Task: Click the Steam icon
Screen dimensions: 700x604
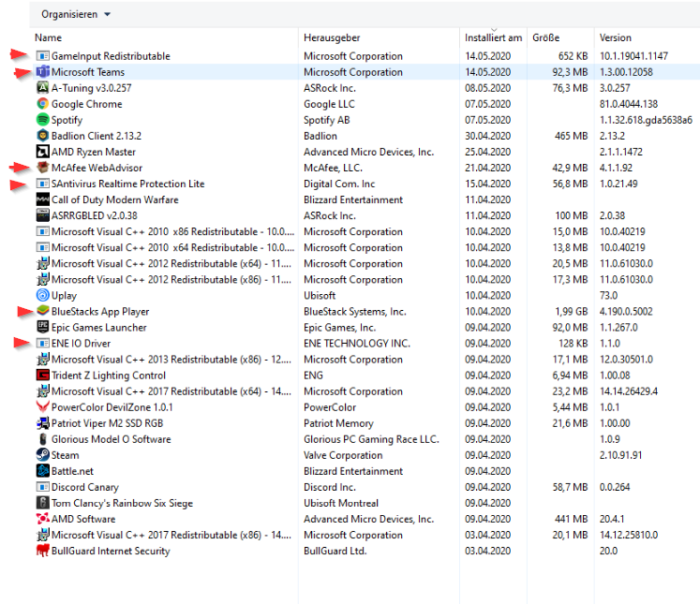Action: coord(42,455)
